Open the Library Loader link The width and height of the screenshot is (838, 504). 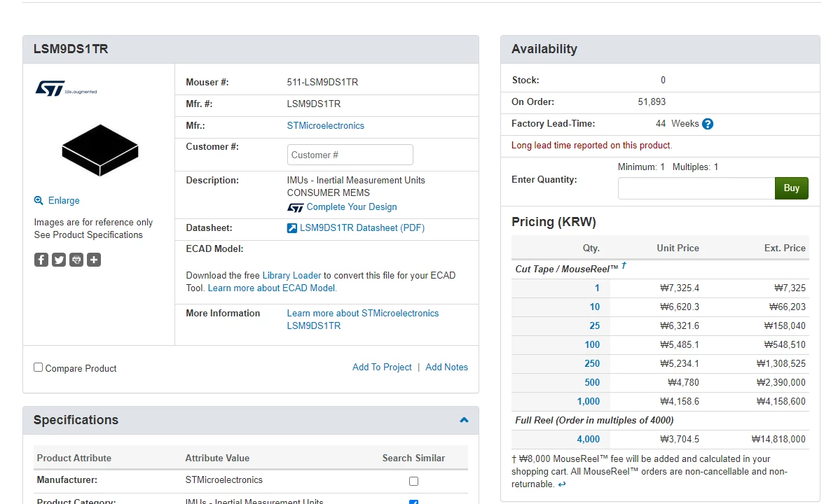click(x=291, y=276)
